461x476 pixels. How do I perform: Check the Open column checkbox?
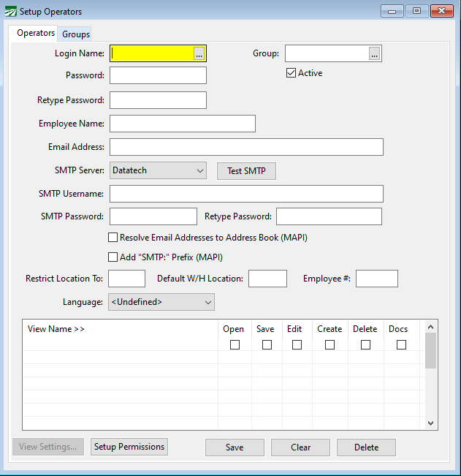(x=235, y=345)
